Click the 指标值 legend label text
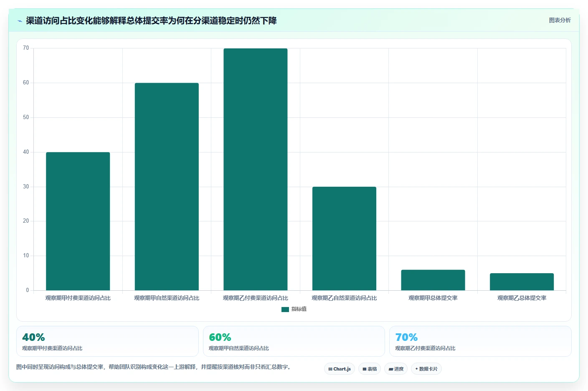The height and width of the screenshot is (391, 588). click(x=299, y=309)
